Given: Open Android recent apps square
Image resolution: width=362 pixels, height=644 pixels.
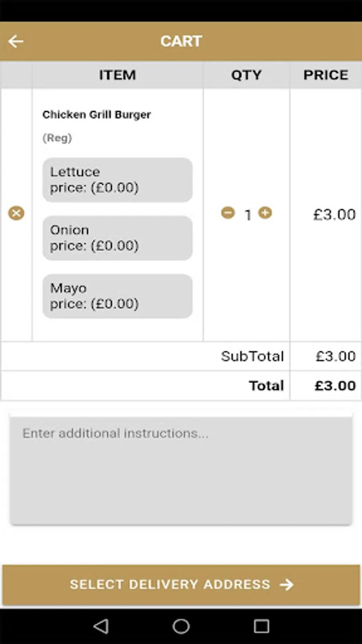Looking at the screenshot, I should [x=261, y=626].
